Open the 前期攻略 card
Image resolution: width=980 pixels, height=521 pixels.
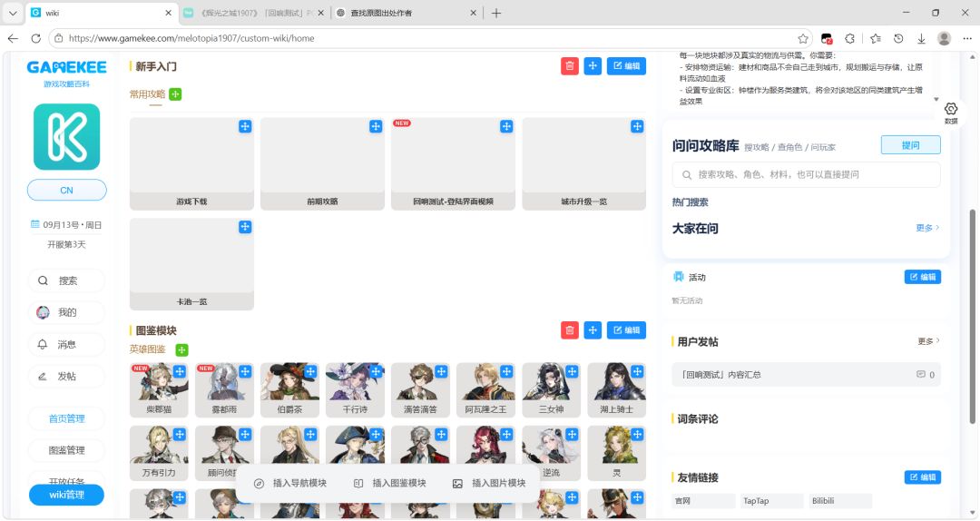click(322, 164)
